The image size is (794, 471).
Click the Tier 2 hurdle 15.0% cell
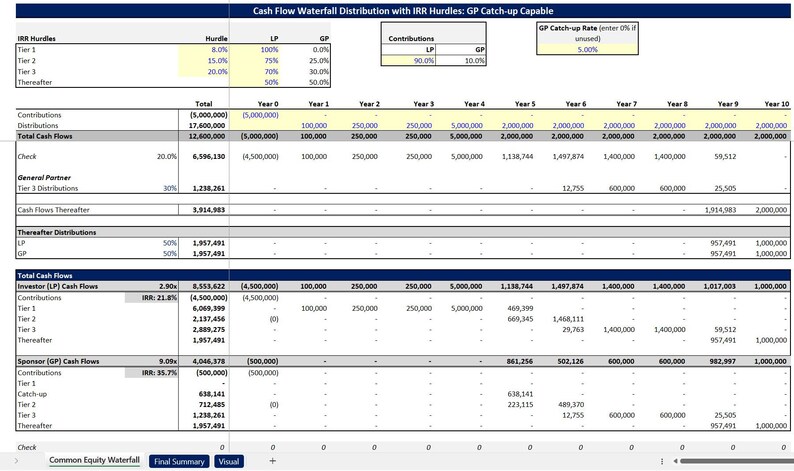click(204, 60)
